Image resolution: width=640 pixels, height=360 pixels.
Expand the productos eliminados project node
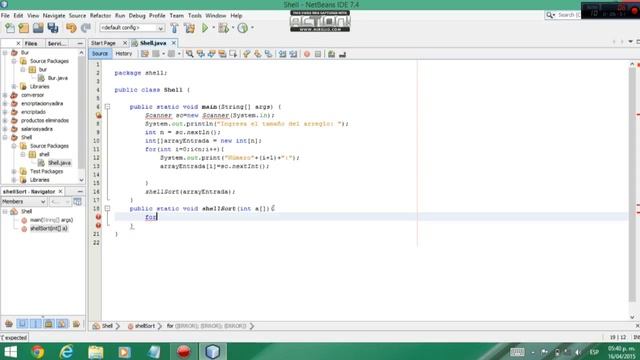5,120
